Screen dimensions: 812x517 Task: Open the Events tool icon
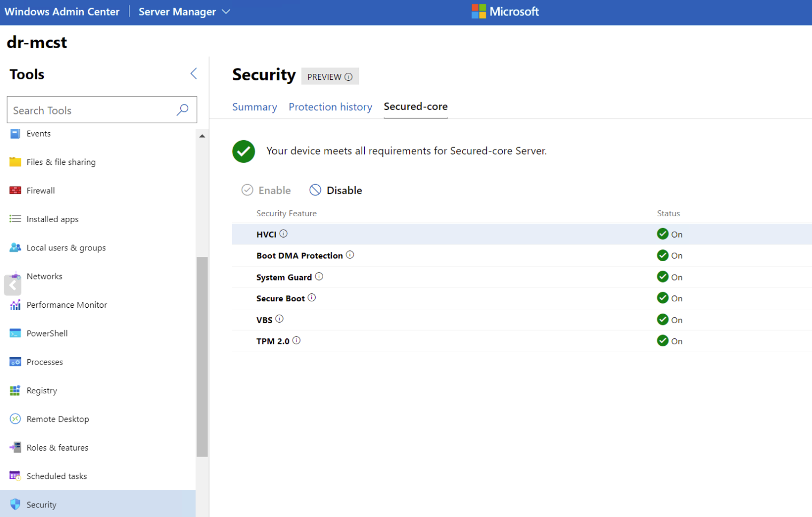(x=15, y=134)
